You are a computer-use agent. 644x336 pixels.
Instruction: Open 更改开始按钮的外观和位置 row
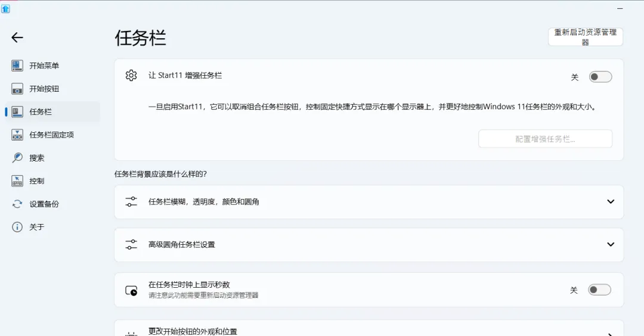(x=369, y=328)
